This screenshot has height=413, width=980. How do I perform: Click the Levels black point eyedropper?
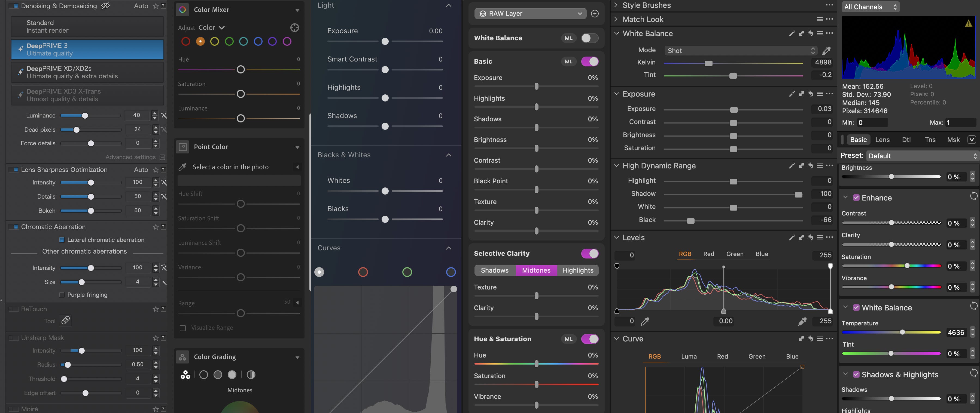point(645,321)
